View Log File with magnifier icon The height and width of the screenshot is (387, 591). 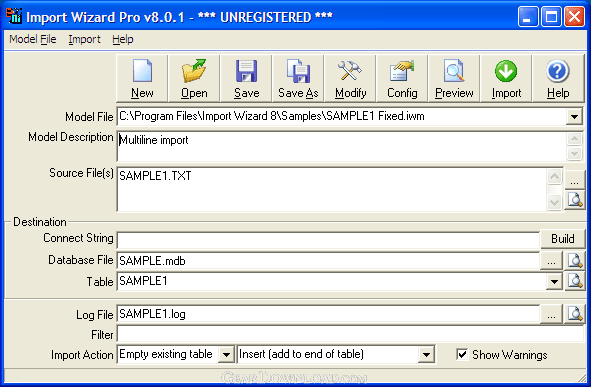575,314
